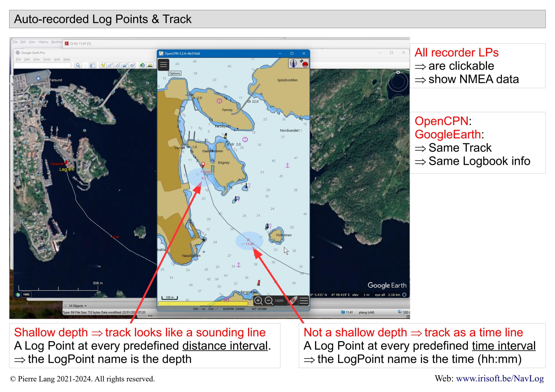Zoom in the OpenCPN chart with plus magnifier
Screen dimensions: 555x392
pos(258,301)
